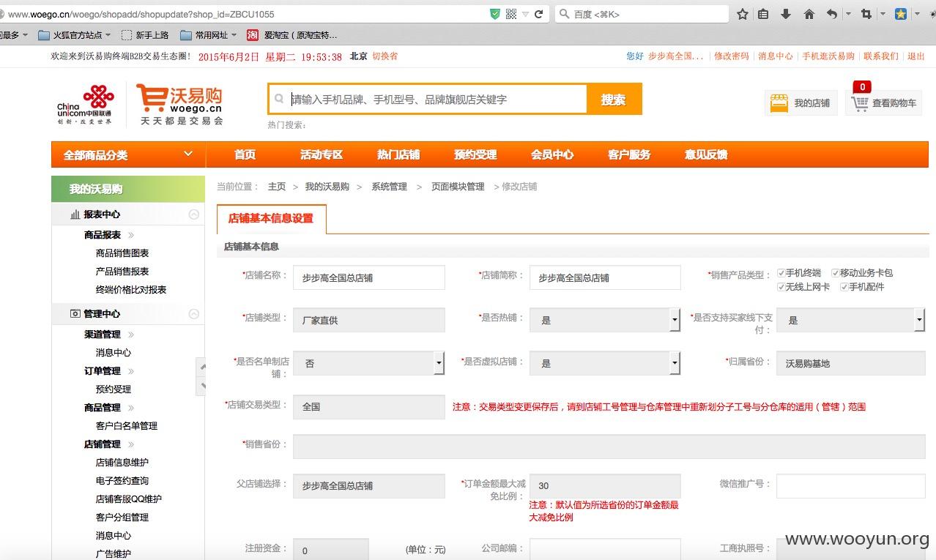Viewport: 936px width, 560px height.
Task: Collapse the sidebar with the side arrow handle
Action: pyautogui.click(x=201, y=376)
